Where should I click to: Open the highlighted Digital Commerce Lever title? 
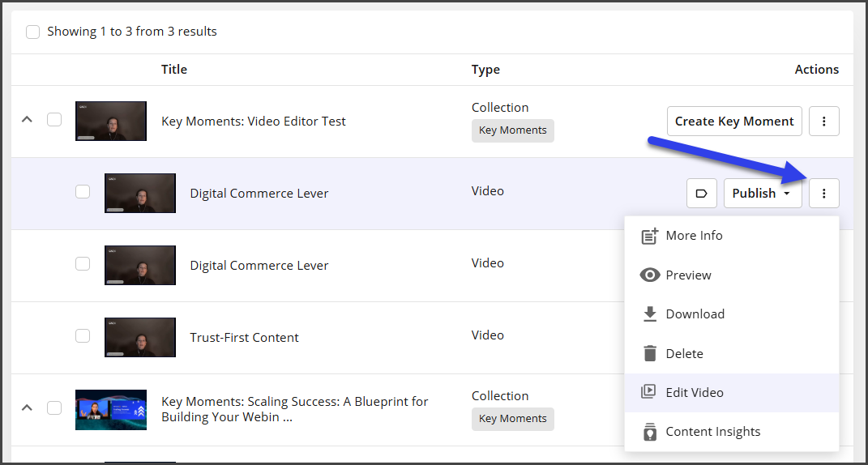pyautogui.click(x=259, y=193)
